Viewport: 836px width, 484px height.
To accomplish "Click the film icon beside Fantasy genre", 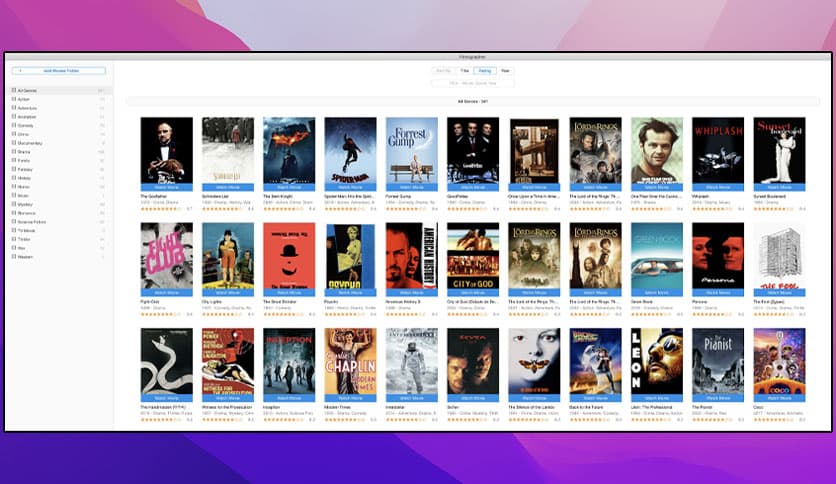I will pyautogui.click(x=14, y=169).
